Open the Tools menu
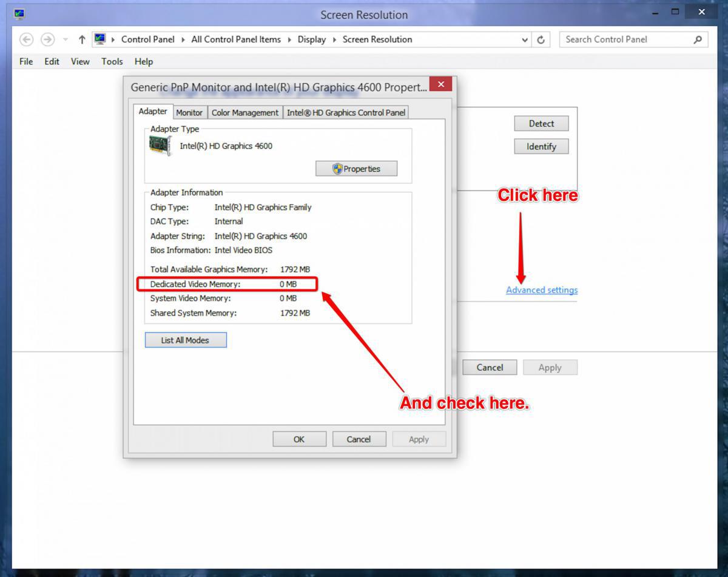Viewport: 728px width, 577px height. pyautogui.click(x=112, y=61)
